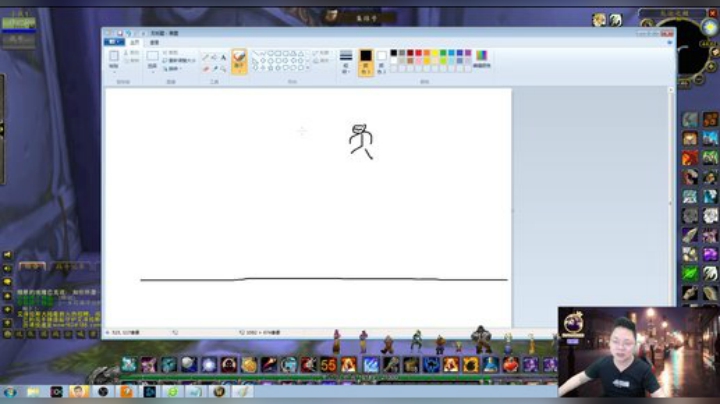Select the Magnifier tool in Paint

tap(223, 68)
